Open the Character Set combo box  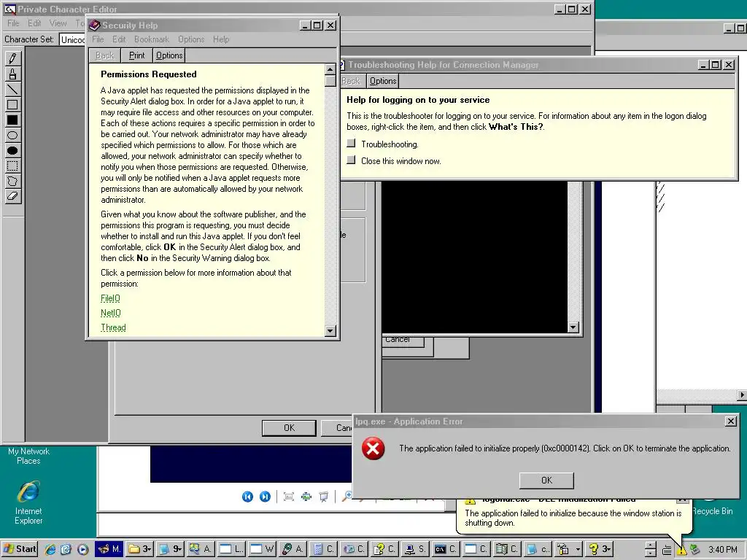click(72, 39)
